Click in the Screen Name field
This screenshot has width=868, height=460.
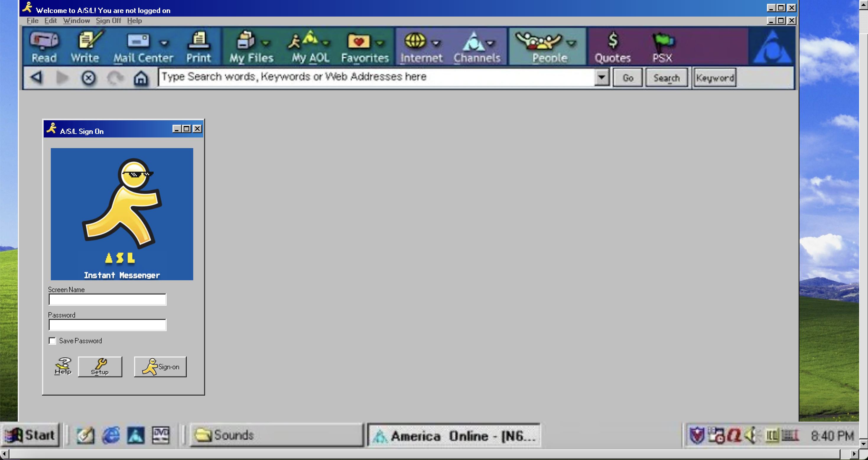[108, 299]
